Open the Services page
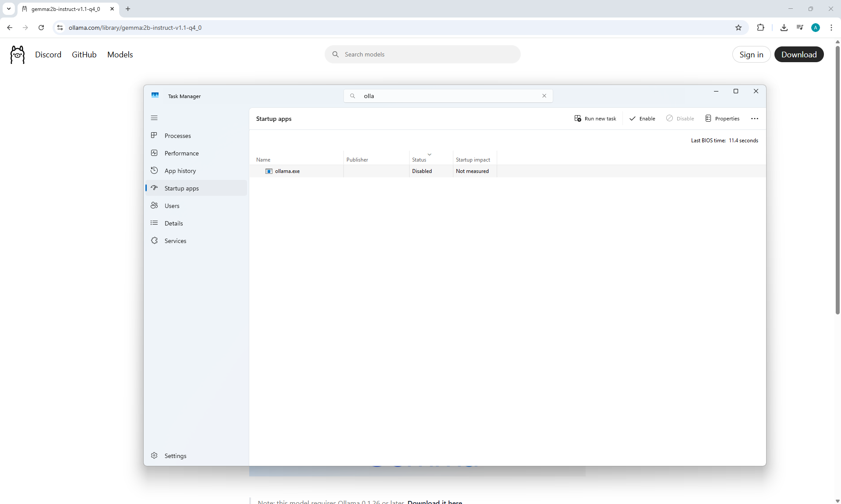 [x=175, y=241]
